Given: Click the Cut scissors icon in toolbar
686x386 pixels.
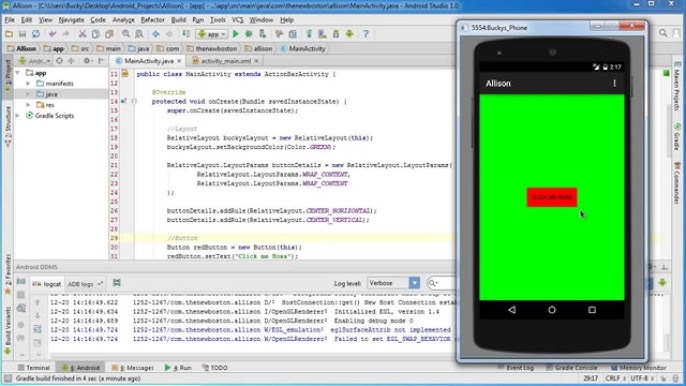Looking at the screenshot, I should pyautogui.click(x=82, y=34).
